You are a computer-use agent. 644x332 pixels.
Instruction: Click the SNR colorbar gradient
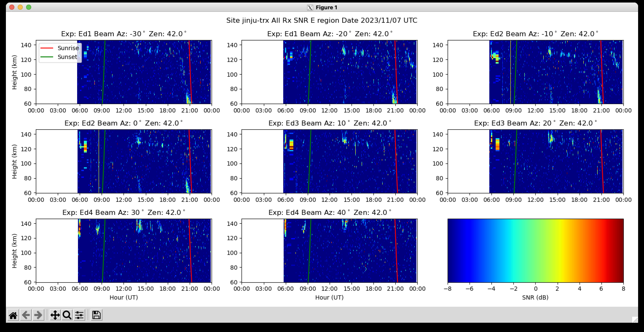click(535, 250)
